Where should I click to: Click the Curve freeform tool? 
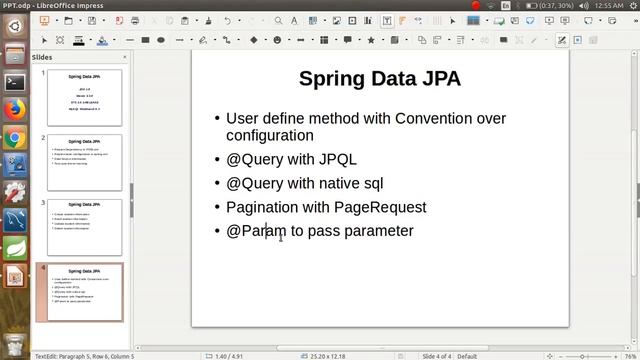pos(203,40)
